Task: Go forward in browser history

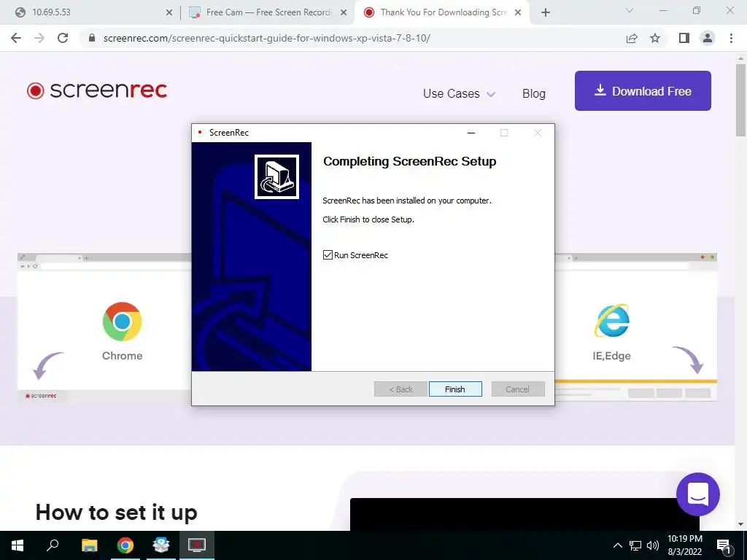Action: click(39, 38)
